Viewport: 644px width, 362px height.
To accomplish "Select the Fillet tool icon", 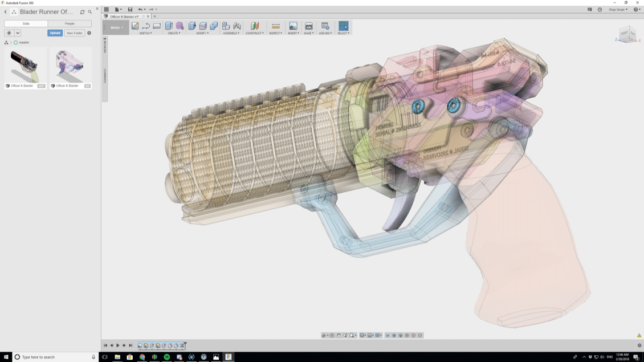I will (x=203, y=26).
